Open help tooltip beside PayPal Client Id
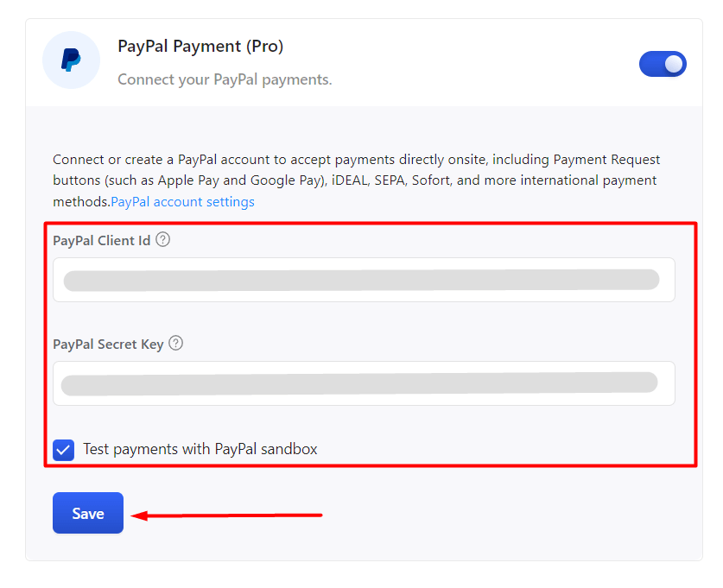 coord(162,240)
